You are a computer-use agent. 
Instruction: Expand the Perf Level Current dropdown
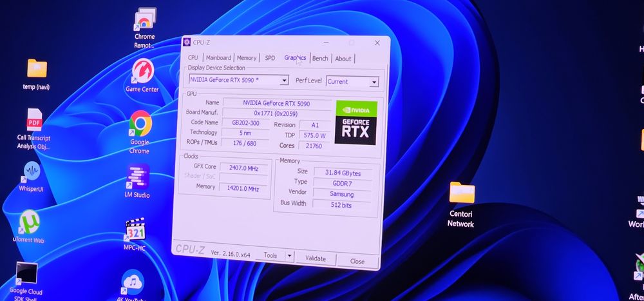click(374, 83)
